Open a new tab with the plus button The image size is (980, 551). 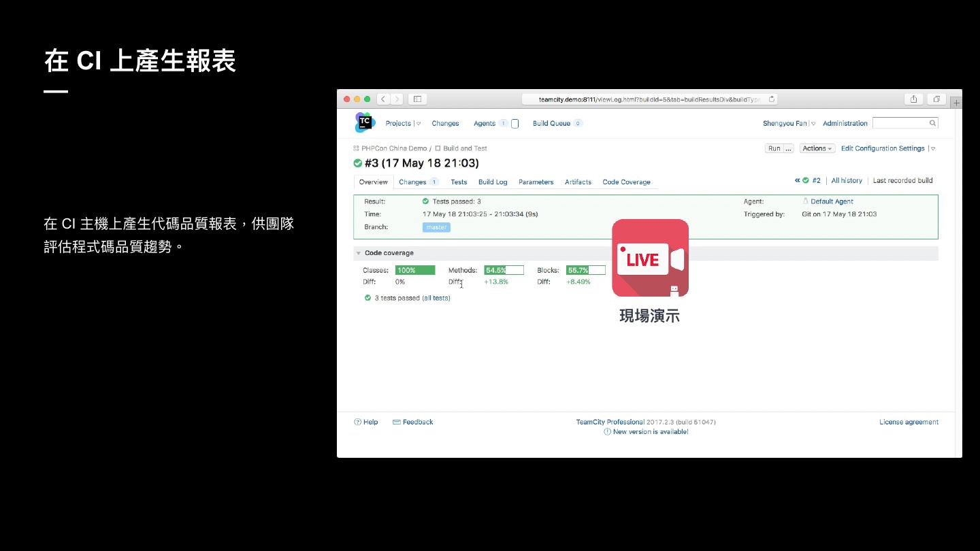[x=956, y=103]
